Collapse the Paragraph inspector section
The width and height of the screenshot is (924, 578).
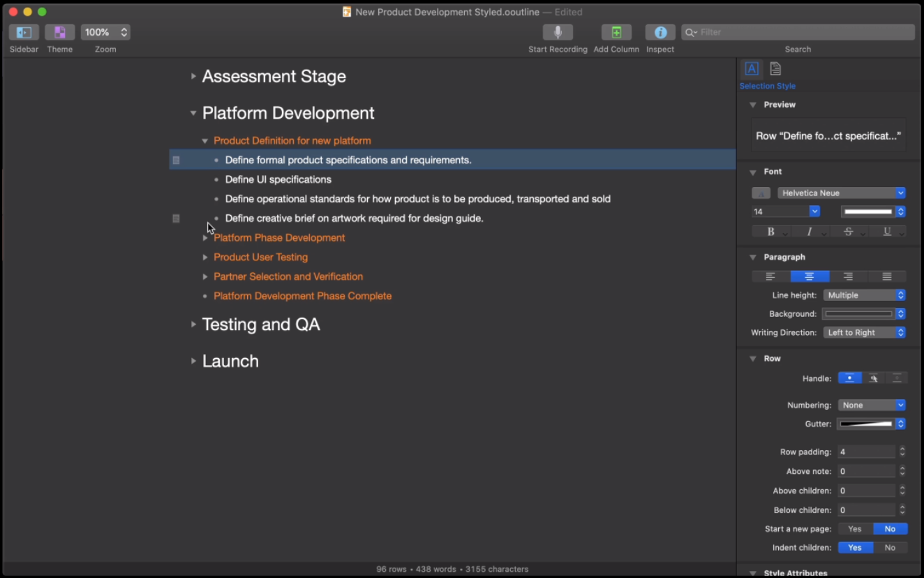pos(753,258)
